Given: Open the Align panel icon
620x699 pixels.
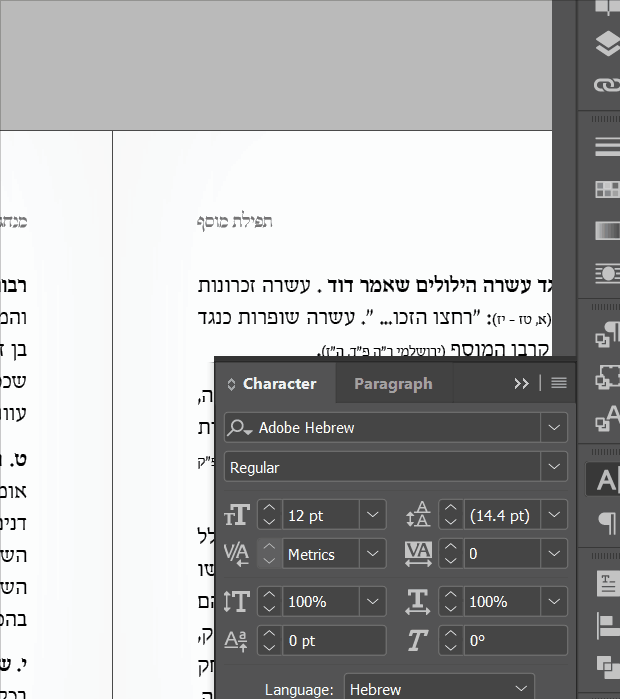Looking at the screenshot, I should pos(608,625).
